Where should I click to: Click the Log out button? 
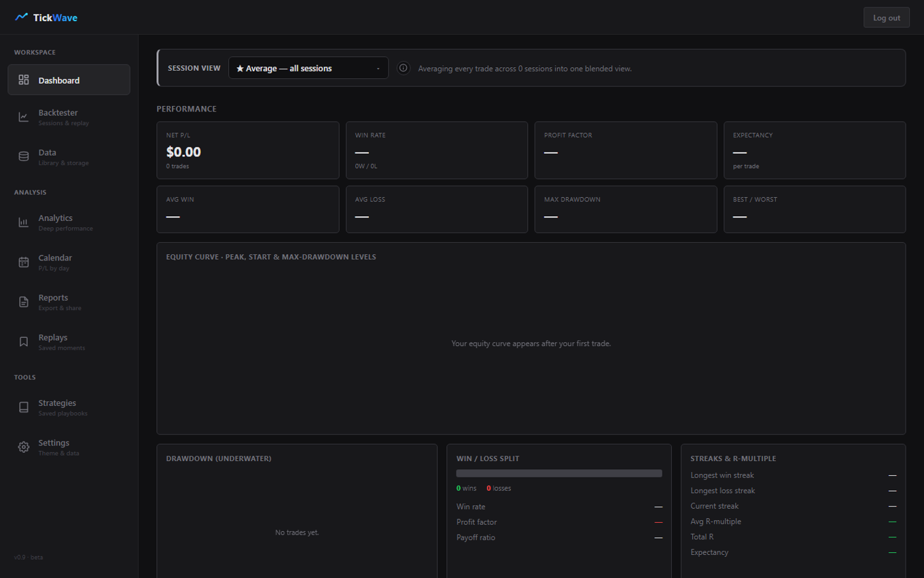(x=887, y=18)
